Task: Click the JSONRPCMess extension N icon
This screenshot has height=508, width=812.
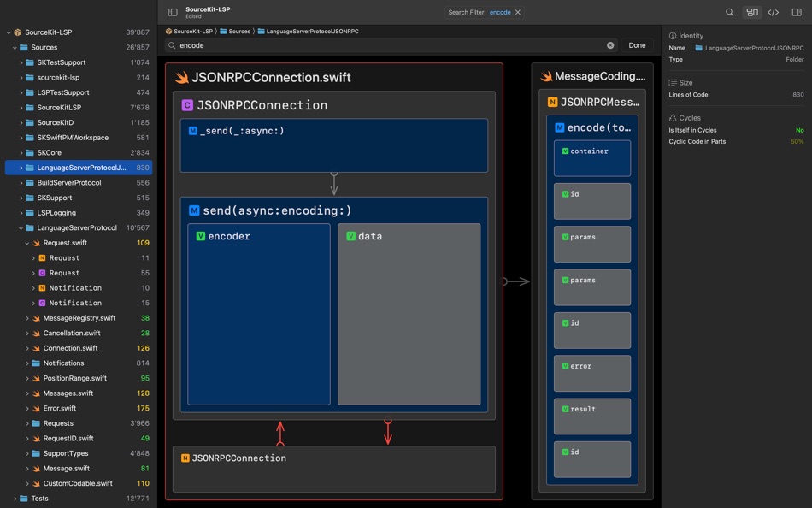Action: [x=552, y=102]
